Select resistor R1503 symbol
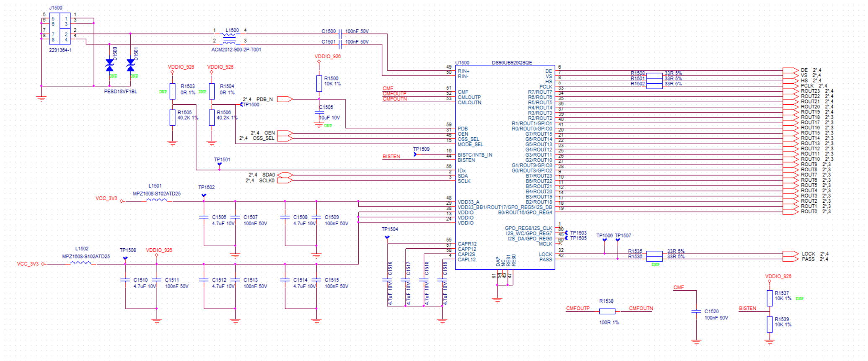The width and height of the screenshot is (868, 361). tap(172, 91)
